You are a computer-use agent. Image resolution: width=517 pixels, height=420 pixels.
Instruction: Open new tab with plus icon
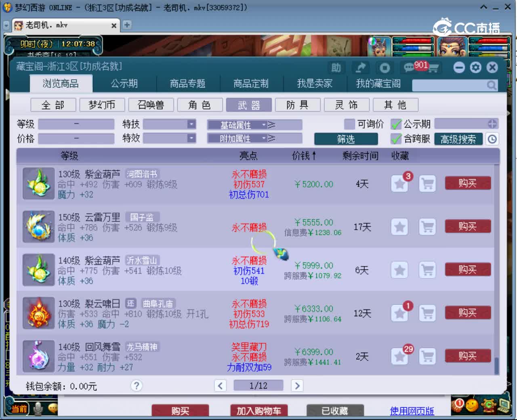coord(127,25)
